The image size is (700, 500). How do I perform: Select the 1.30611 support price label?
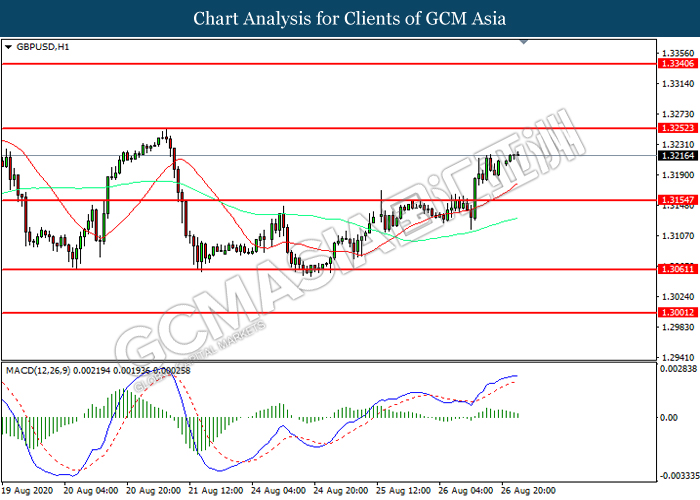tap(677, 269)
